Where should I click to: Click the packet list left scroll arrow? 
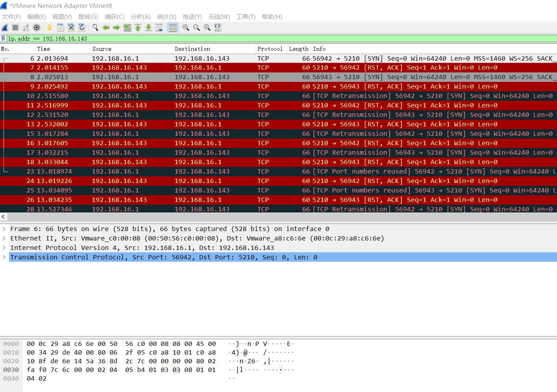point(3,216)
